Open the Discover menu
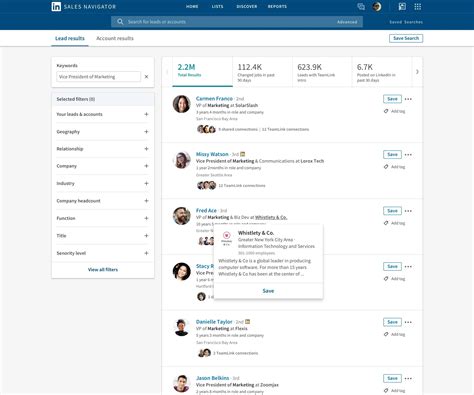Image resolution: width=474 pixels, height=395 pixels. point(247,7)
